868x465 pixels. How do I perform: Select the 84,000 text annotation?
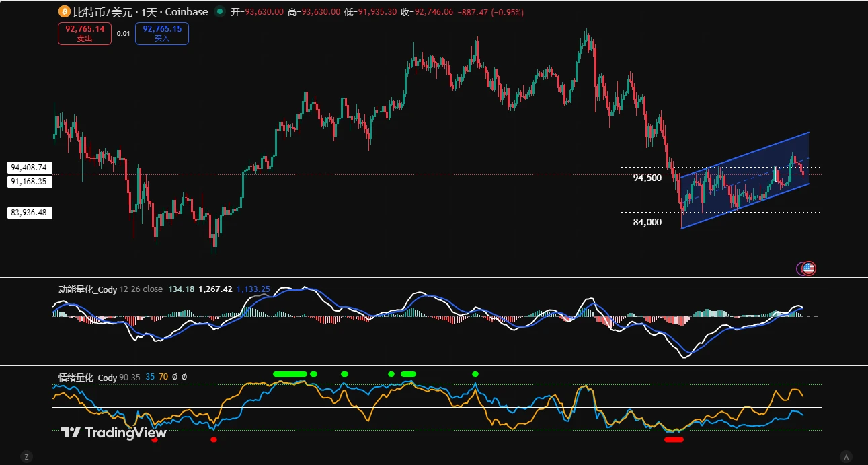pyautogui.click(x=647, y=222)
